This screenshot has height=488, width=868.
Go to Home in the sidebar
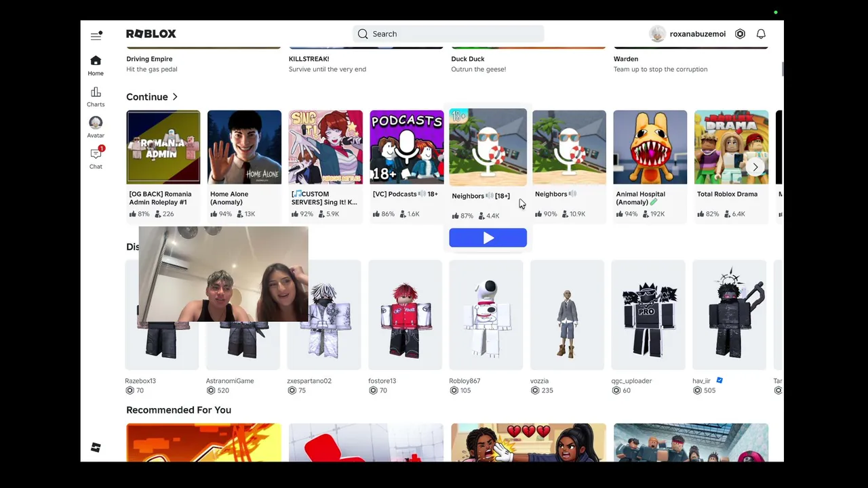(x=96, y=65)
